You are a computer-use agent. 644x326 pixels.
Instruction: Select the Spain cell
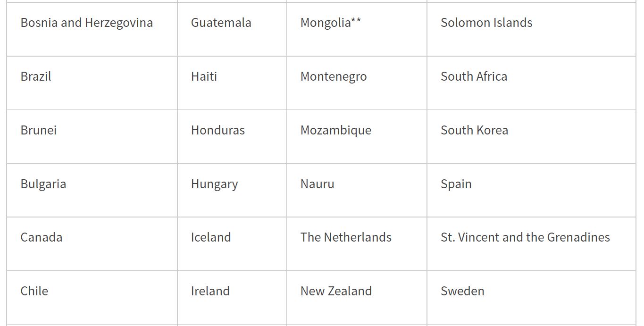click(456, 184)
